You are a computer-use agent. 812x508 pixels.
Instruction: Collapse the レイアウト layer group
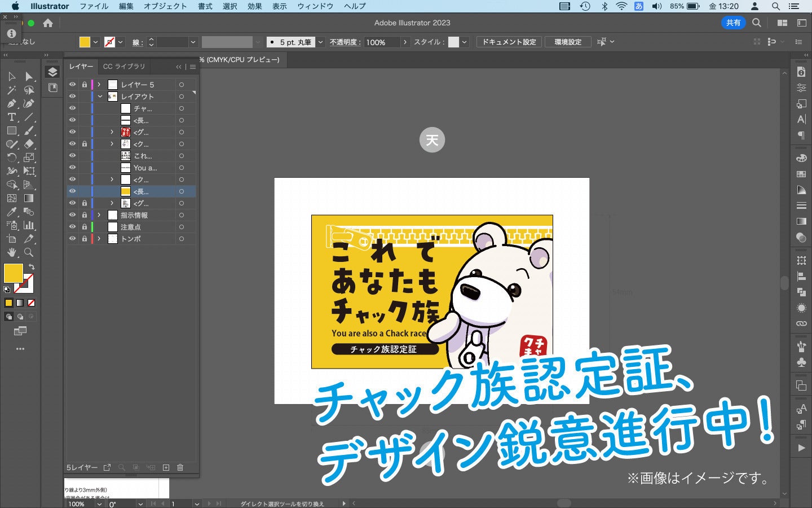(x=100, y=96)
